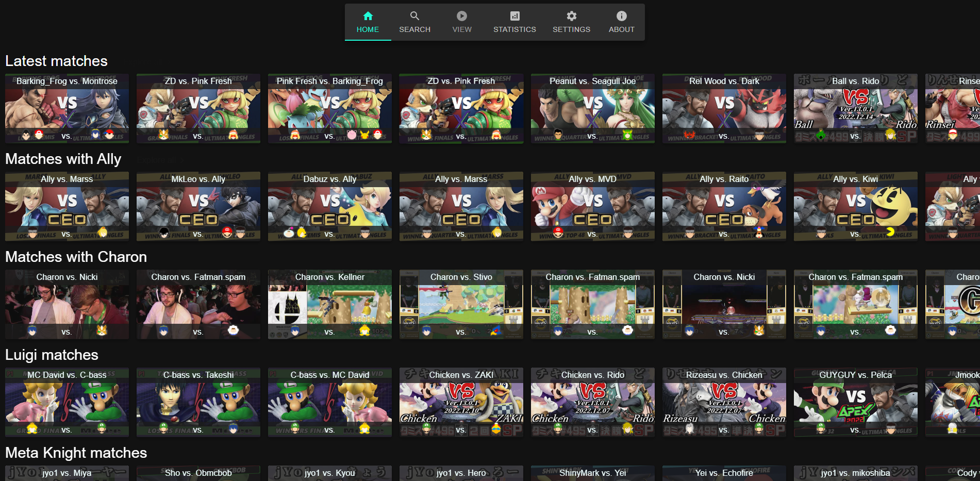
Task: Switch to the VIEW tab
Action: [x=462, y=22]
